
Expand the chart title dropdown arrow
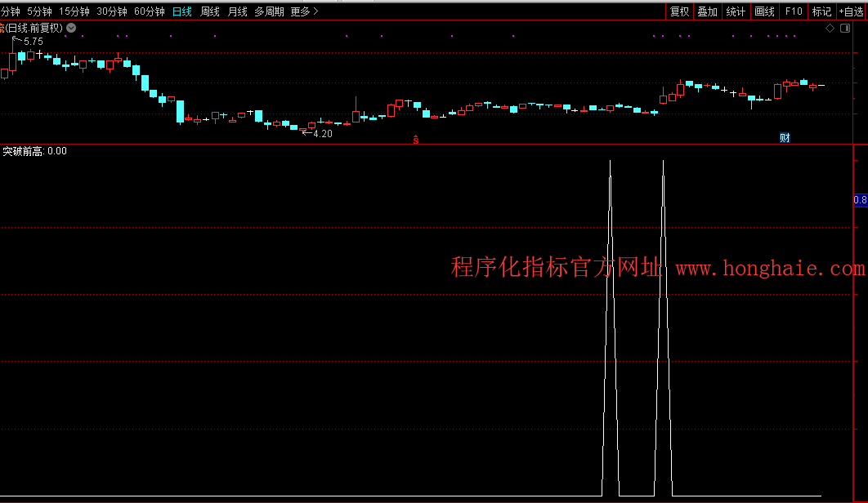pyautogui.click(x=71, y=28)
